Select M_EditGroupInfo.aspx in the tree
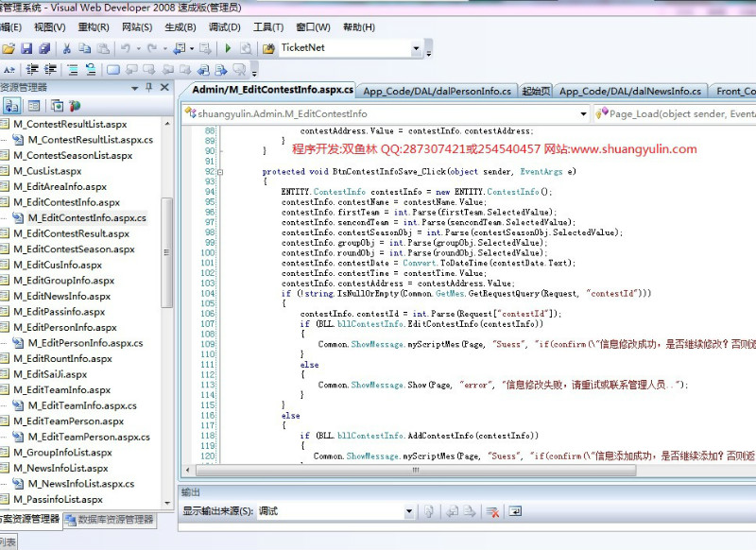 click(63, 281)
